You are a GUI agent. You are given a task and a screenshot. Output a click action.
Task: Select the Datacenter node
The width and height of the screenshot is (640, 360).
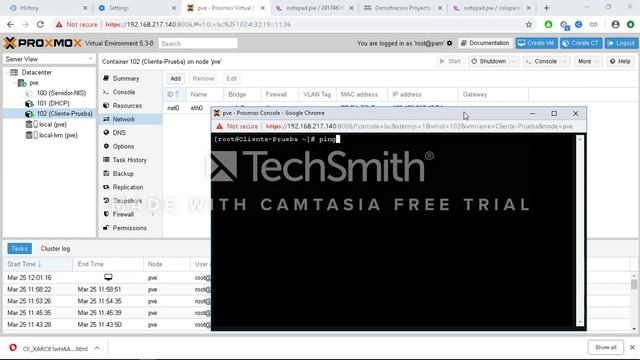(36, 72)
